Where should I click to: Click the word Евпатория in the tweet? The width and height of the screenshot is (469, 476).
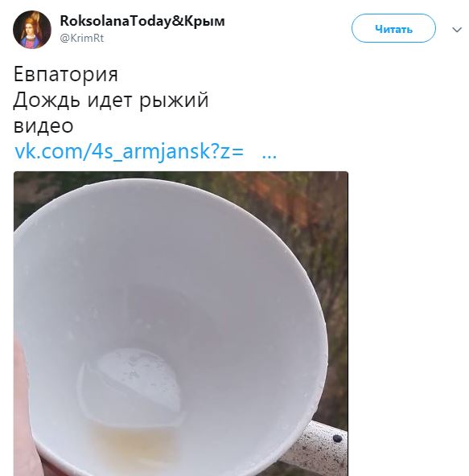click(66, 74)
